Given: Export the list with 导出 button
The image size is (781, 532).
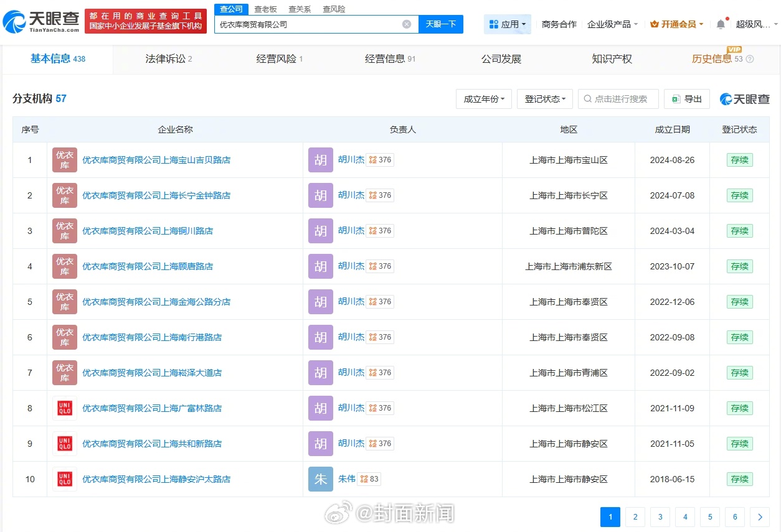Looking at the screenshot, I should [x=687, y=99].
